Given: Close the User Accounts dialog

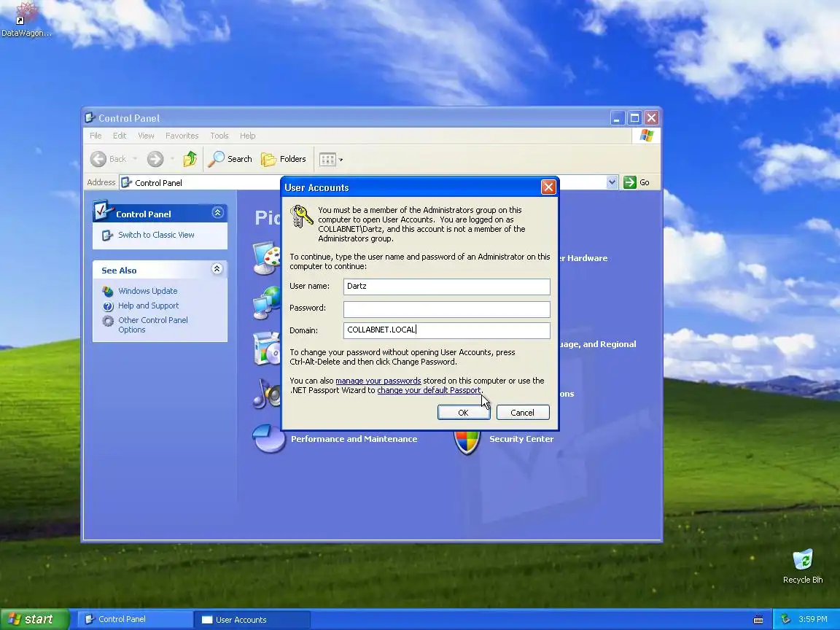Looking at the screenshot, I should click(x=548, y=187).
